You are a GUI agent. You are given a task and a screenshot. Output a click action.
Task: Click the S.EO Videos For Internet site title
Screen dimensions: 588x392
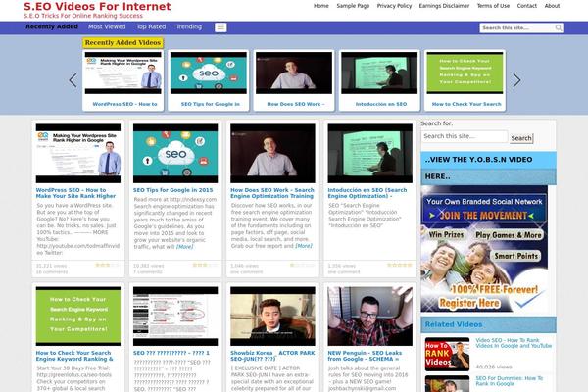tap(97, 7)
